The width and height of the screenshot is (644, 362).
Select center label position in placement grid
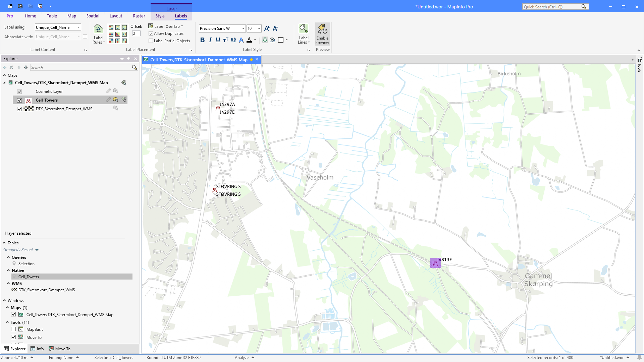(118, 35)
